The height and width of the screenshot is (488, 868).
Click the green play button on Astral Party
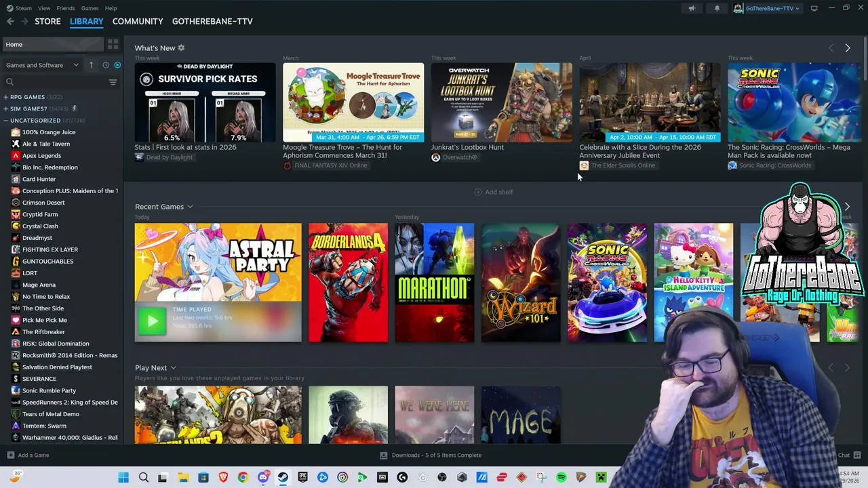[152, 321]
